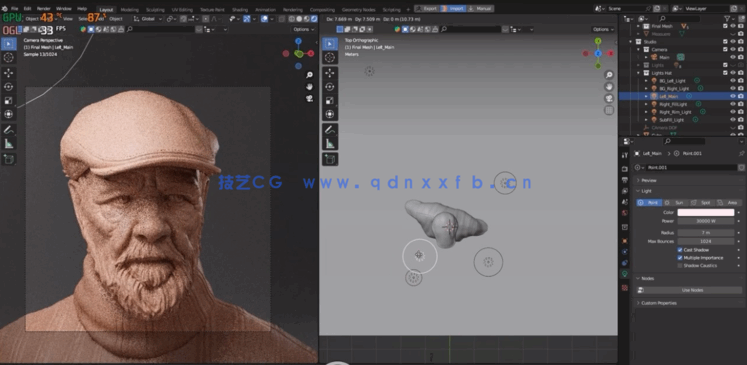This screenshot has width=747, height=365.
Task: Select the Transform tool in camera viewport
Action: click(x=9, y=114)
